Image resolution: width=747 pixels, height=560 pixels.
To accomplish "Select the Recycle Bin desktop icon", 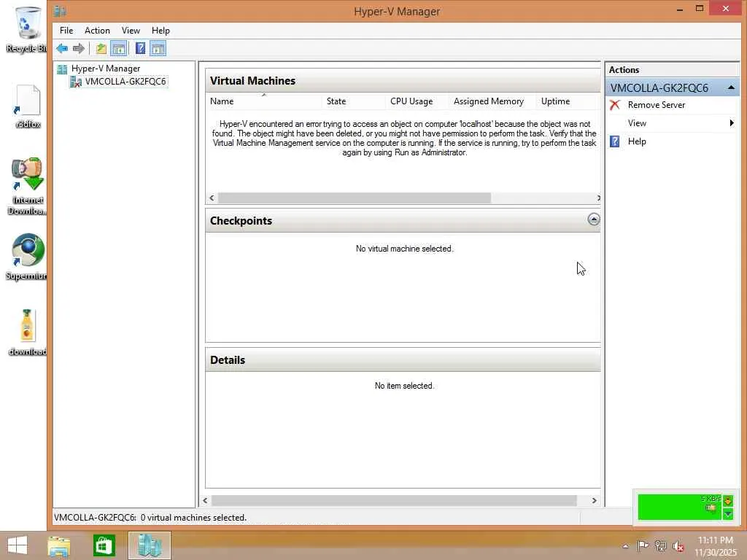I will (x=27, y=29).
